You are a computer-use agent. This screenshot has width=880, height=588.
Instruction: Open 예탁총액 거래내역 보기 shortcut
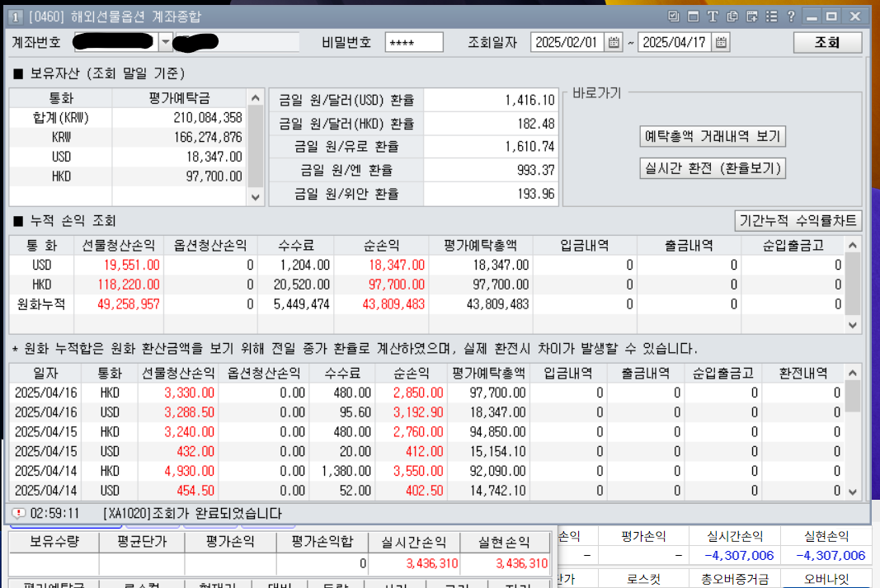[713, 136]
